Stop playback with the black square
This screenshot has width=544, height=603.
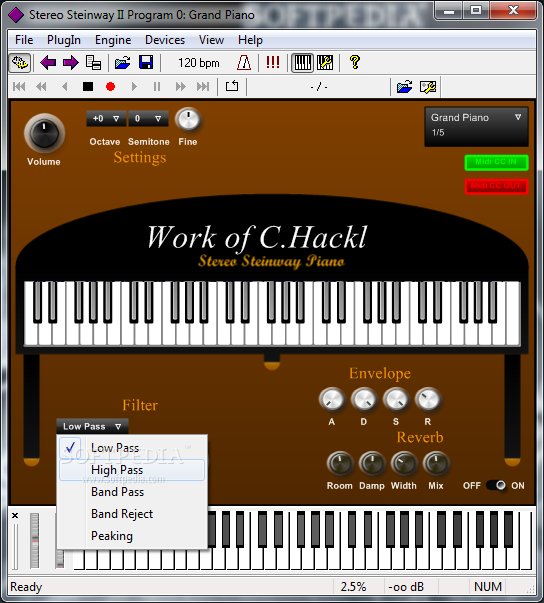[88, 87]
